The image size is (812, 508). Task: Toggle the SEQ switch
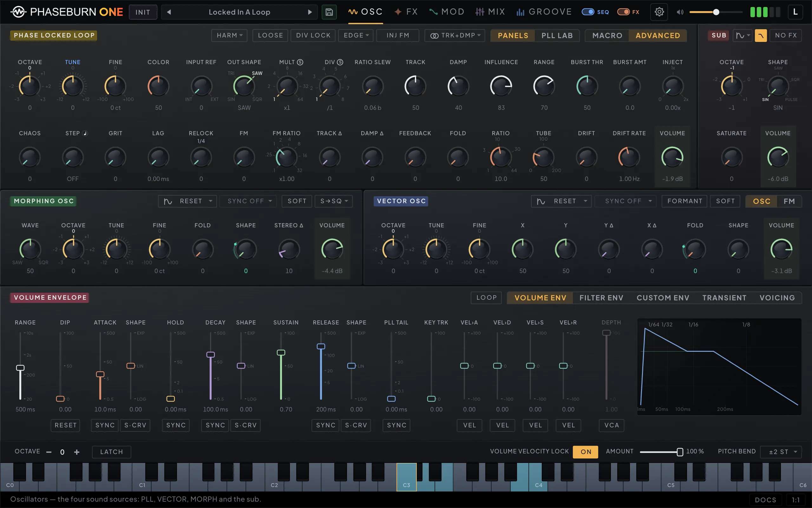click(x=588, y=12)
